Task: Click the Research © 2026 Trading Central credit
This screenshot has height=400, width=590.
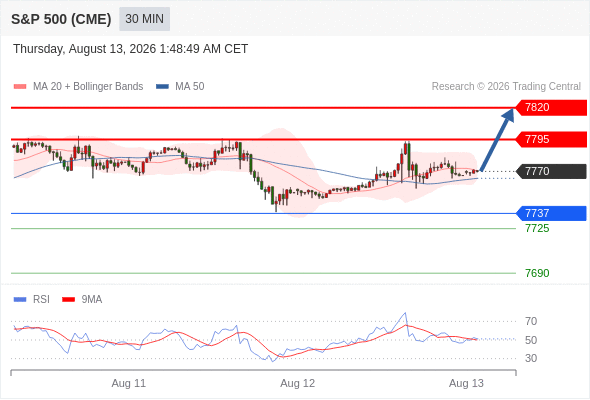Action: (506, 87)
